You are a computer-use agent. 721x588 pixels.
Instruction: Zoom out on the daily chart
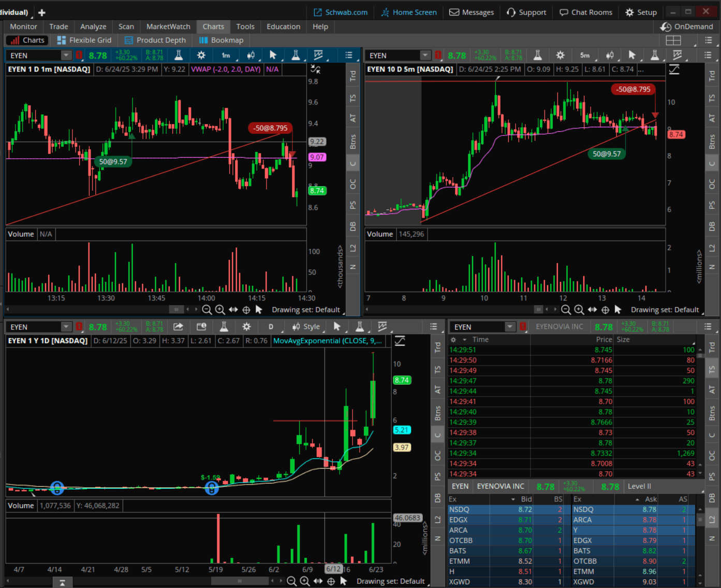[291, 581]
